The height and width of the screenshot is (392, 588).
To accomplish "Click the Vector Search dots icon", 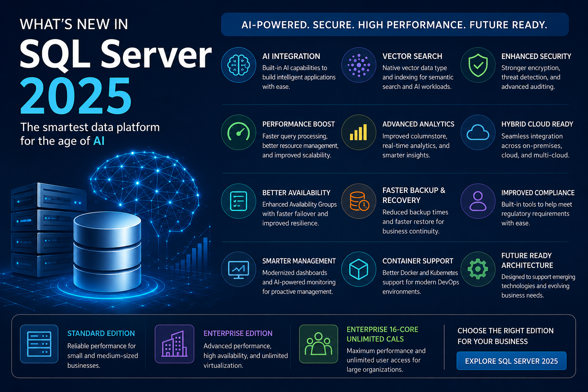I will click(x=359, y=65).
